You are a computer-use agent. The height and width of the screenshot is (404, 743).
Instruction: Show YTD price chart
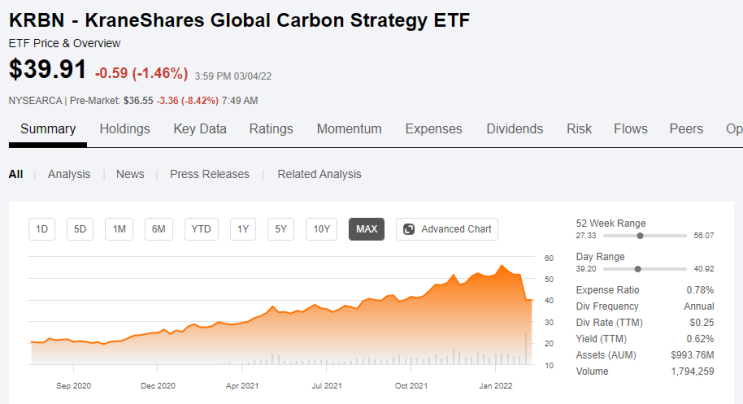pos(201,229)
